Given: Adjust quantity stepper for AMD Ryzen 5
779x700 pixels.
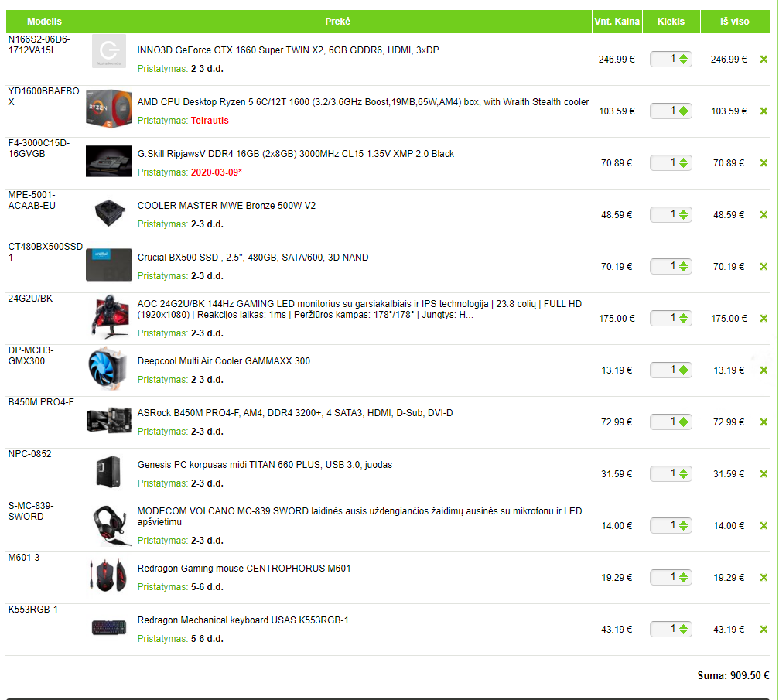Looking at the screenshot, I should [684, 111].
